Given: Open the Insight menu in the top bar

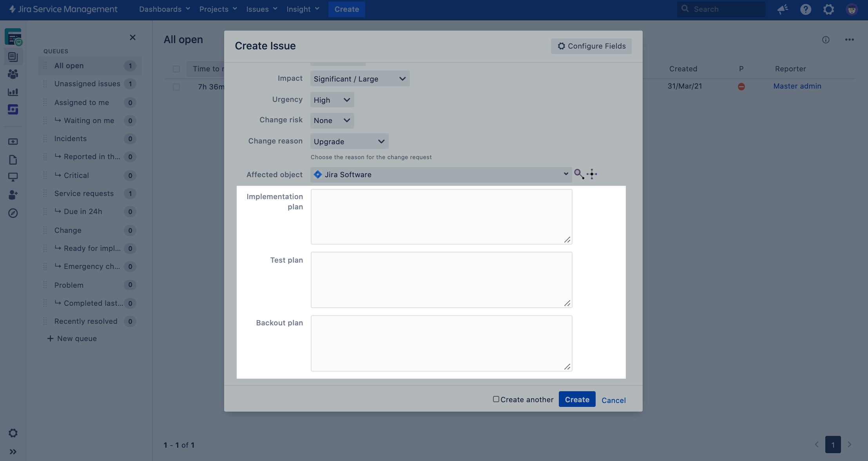Looking at the screenshot, I should 303,9.
